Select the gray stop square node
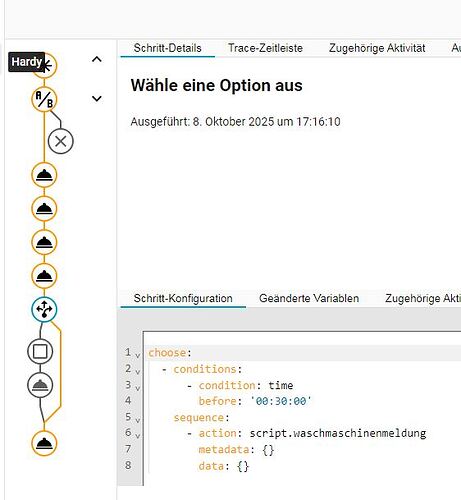 pyautogui.click(x=40, y=351)
